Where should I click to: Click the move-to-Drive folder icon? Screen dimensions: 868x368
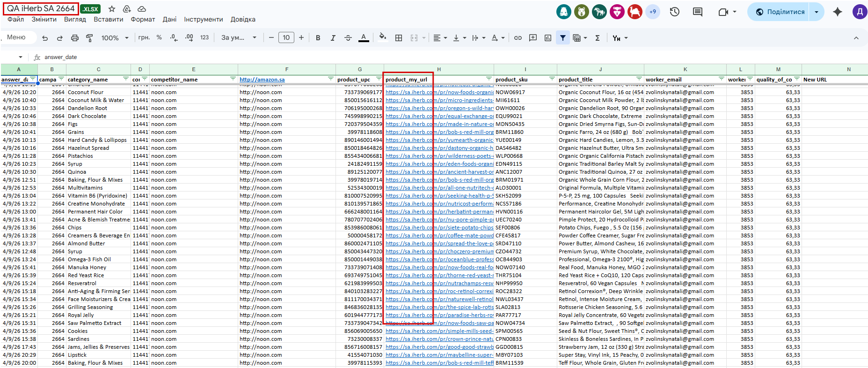tap(127, 9)
